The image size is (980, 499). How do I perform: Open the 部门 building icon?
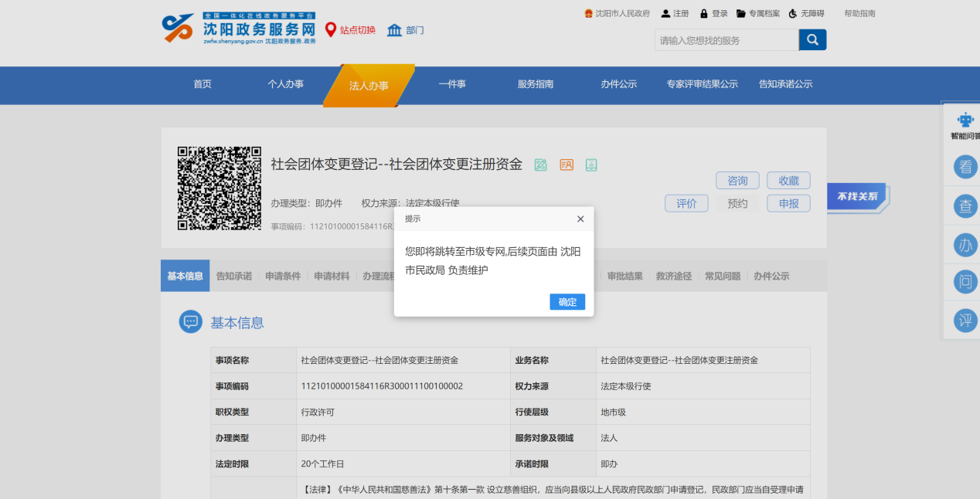(x=394, y=30)
